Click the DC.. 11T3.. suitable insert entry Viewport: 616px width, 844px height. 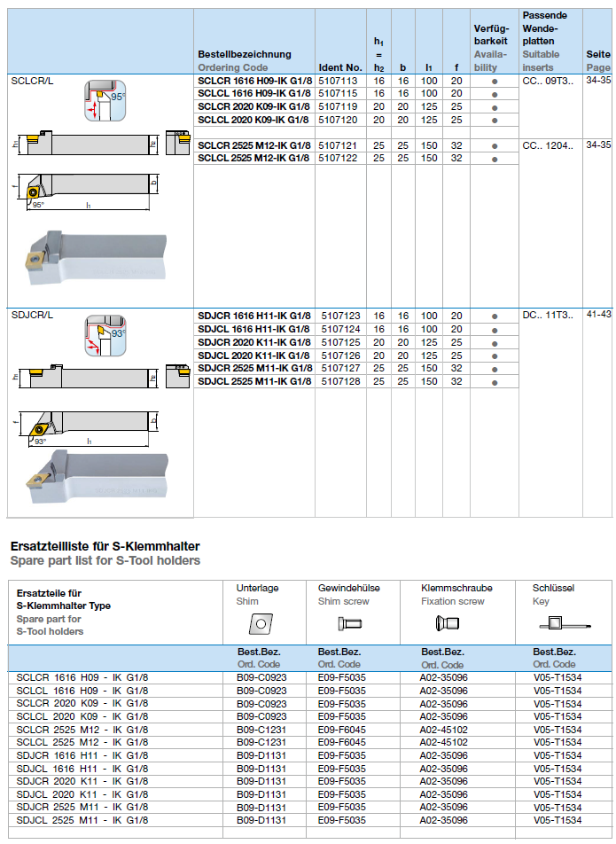tap(548, 315)
